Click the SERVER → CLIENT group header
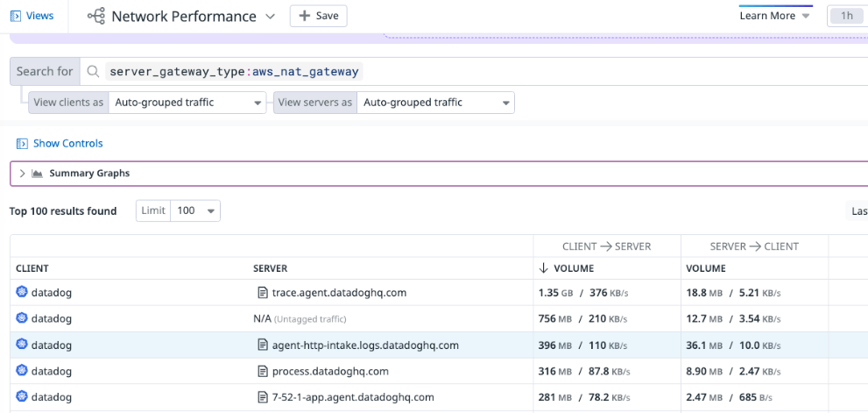 (754, 246)
